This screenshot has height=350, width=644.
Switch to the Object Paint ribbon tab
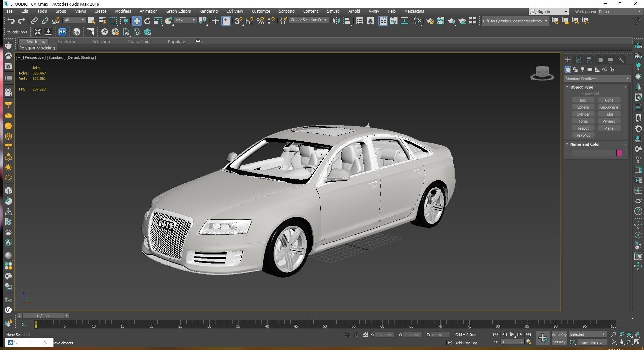[139, 41]
